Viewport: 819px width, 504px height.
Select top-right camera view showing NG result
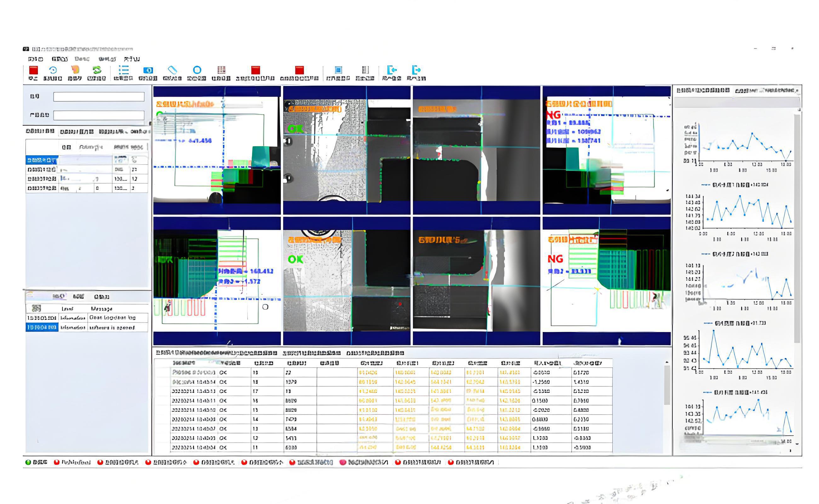click(x=606, y=150)
